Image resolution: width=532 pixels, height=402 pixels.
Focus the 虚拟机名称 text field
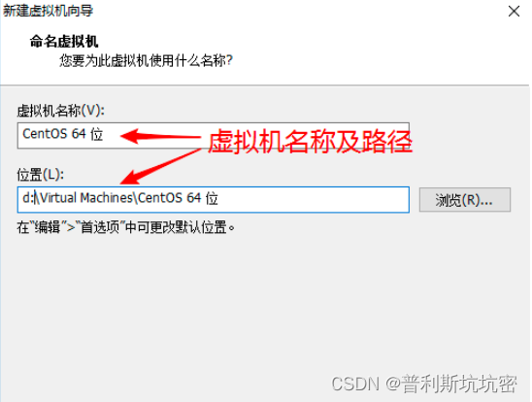pos(213,135)
